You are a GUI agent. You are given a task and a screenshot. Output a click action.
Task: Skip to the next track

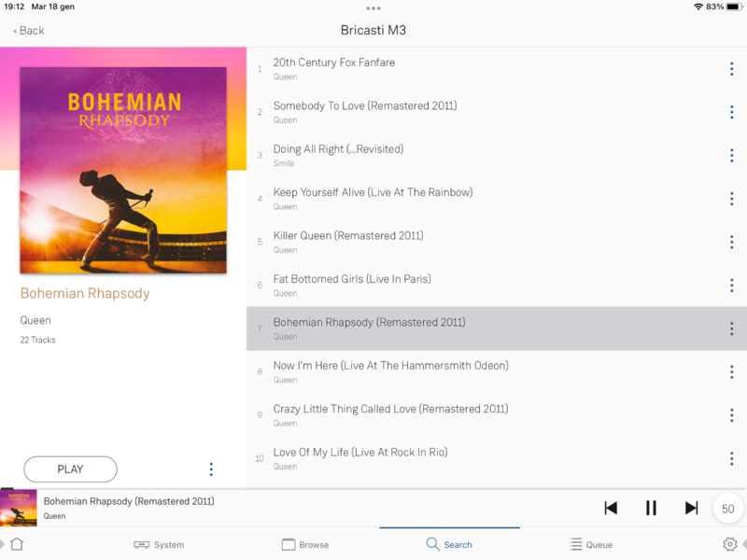point(691,508)
